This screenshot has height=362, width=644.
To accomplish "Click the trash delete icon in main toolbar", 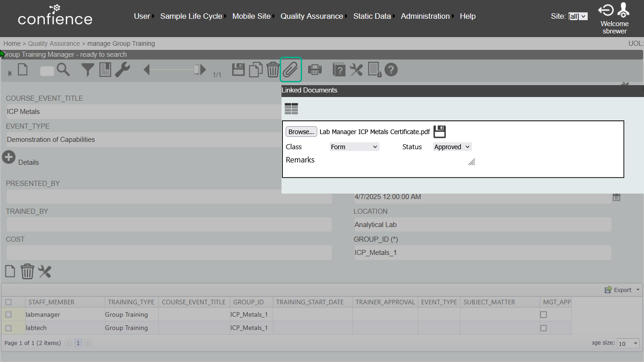I will point(273,70).
